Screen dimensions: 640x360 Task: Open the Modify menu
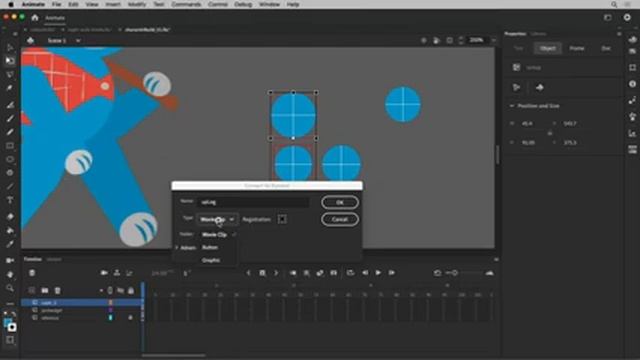[x=137, y=4]
